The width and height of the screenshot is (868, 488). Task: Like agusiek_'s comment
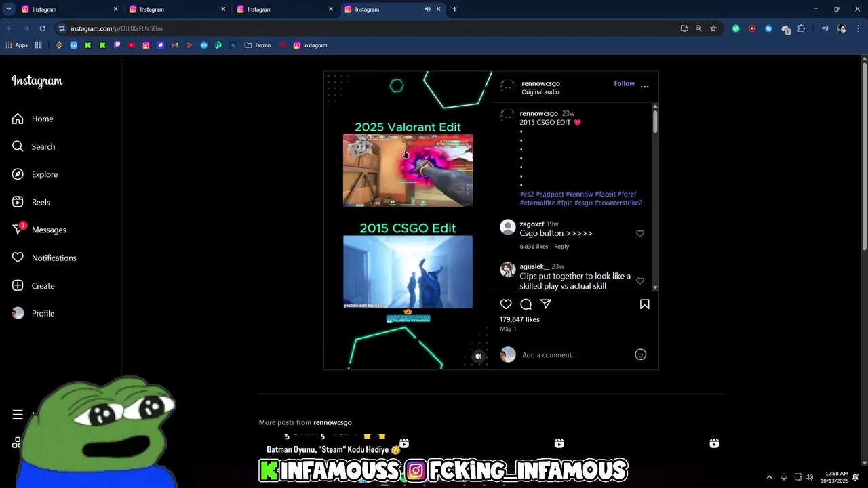(639, 281)
